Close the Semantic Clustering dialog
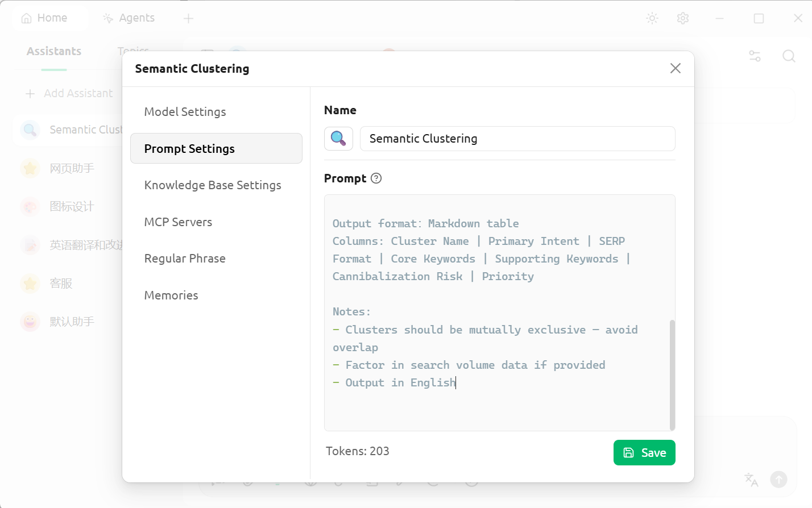This screenshot has width=812, height=508. point(675,69)
